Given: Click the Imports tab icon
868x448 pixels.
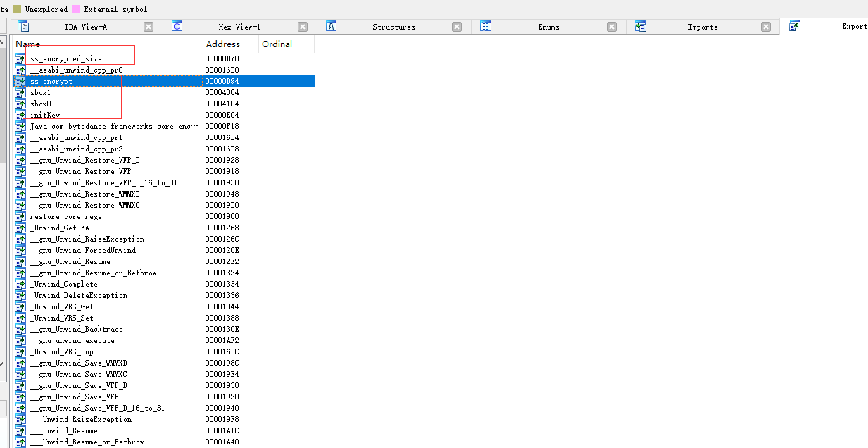Looking at the screenshot, I should (x=641, y=27).
